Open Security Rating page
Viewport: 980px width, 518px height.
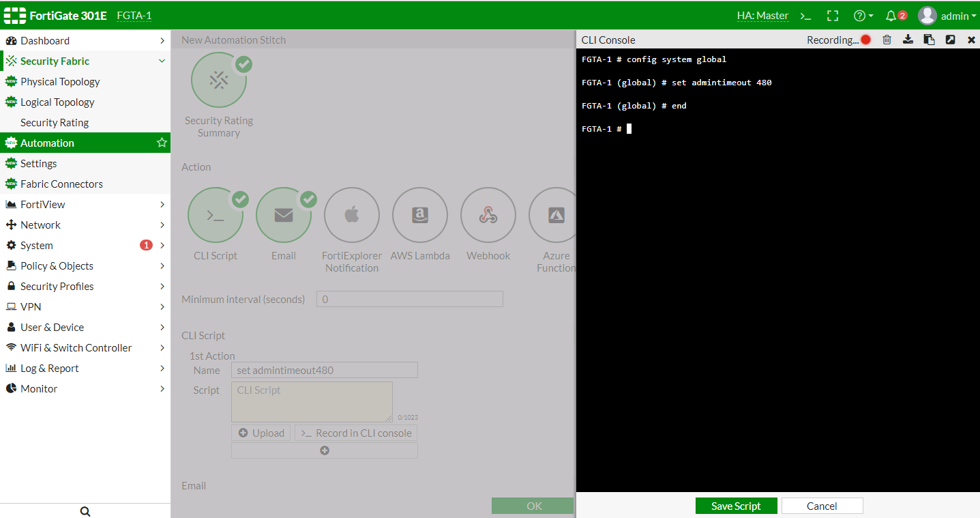pyautogui.click(x=85, y=122)
